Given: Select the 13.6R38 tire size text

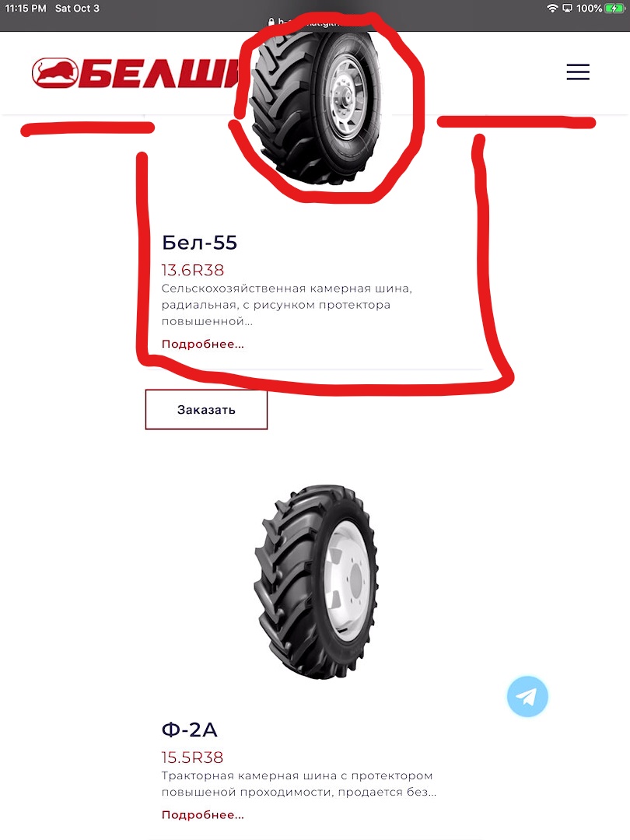Looking at the screenshot, I should 193,270.
